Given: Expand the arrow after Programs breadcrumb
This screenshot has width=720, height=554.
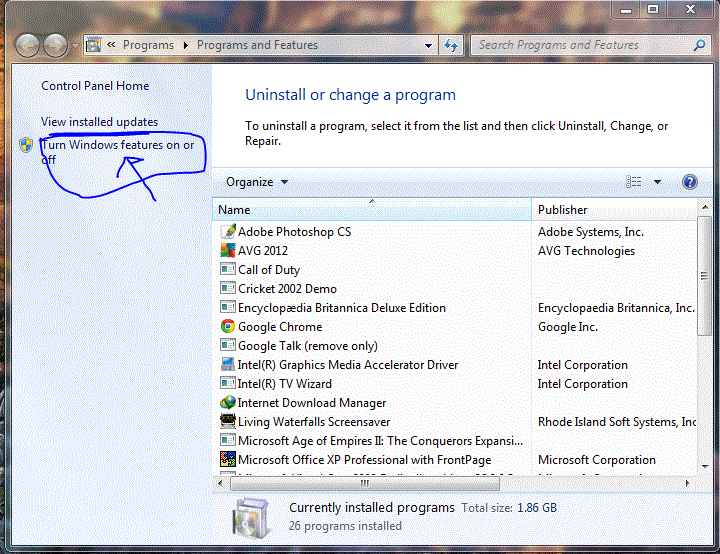Looking at the screenshot, I should 186,45.
